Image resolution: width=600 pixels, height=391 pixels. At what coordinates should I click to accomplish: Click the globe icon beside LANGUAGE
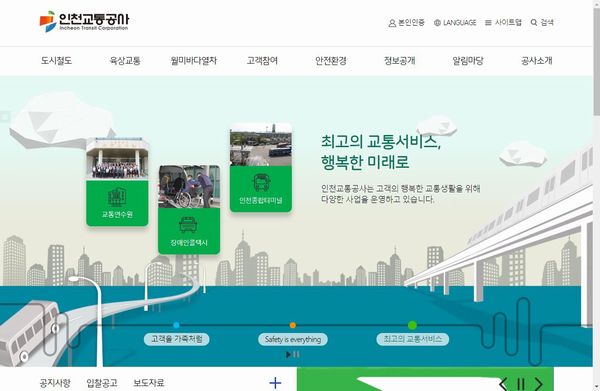437,23
